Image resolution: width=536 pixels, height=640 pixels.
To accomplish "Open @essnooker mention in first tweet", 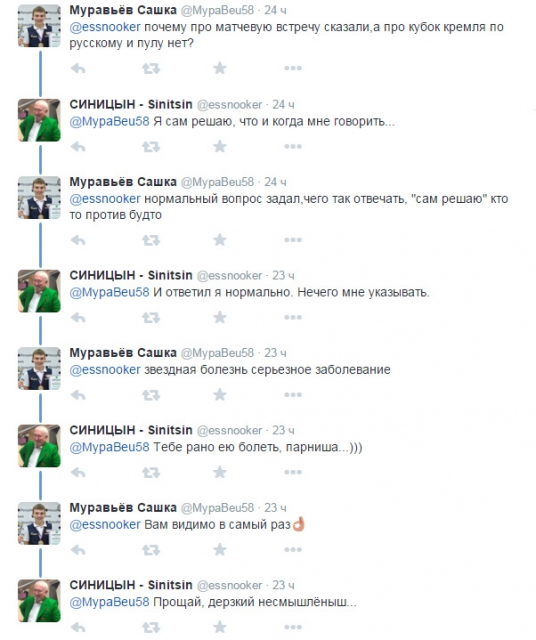I will tap(105, 27).
